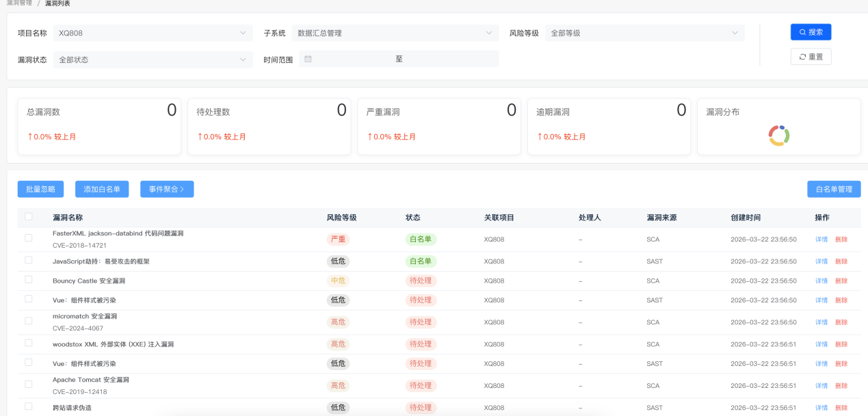Click the 重置 refresh button

click(811, 57)
